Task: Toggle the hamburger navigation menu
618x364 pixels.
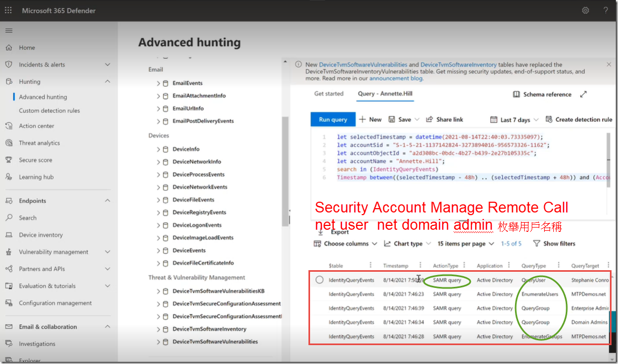Action: tap(9, 31)
